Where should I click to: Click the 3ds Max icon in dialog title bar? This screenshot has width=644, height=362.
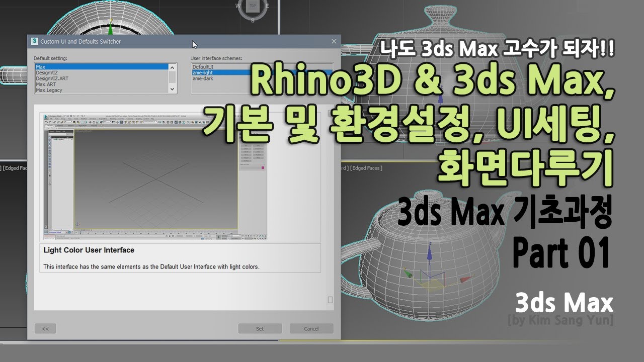[34, 41]
